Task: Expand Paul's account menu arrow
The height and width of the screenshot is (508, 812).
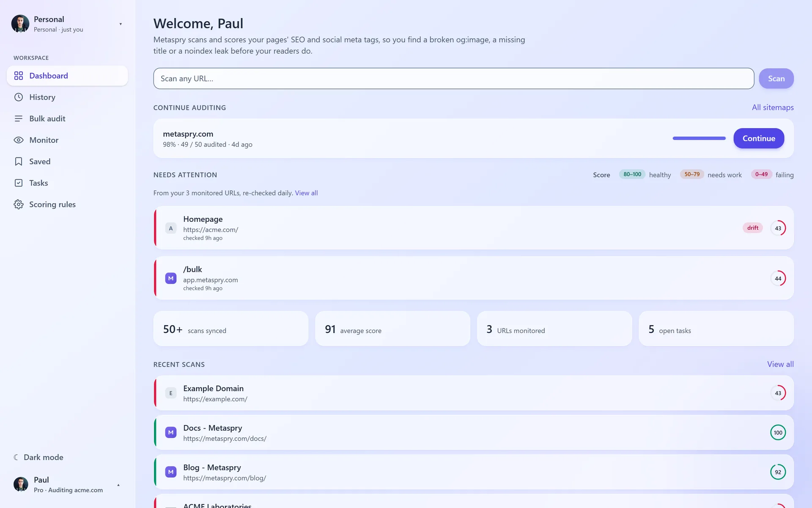Action: [x=118, y=485]
